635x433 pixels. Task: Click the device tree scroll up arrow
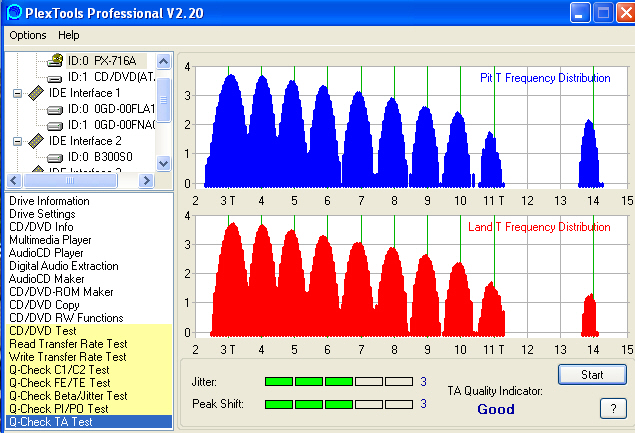pos(164,62)
